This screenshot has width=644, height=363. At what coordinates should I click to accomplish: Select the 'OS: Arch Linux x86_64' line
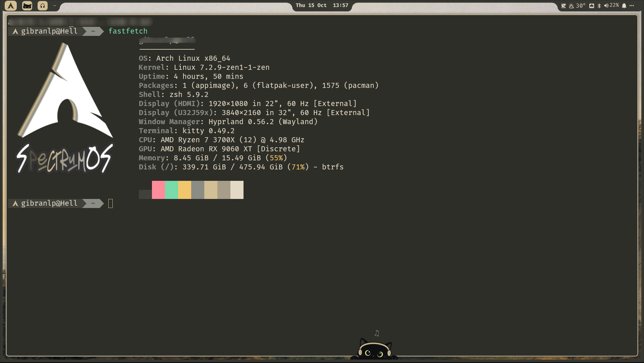[x=184, y=58]
